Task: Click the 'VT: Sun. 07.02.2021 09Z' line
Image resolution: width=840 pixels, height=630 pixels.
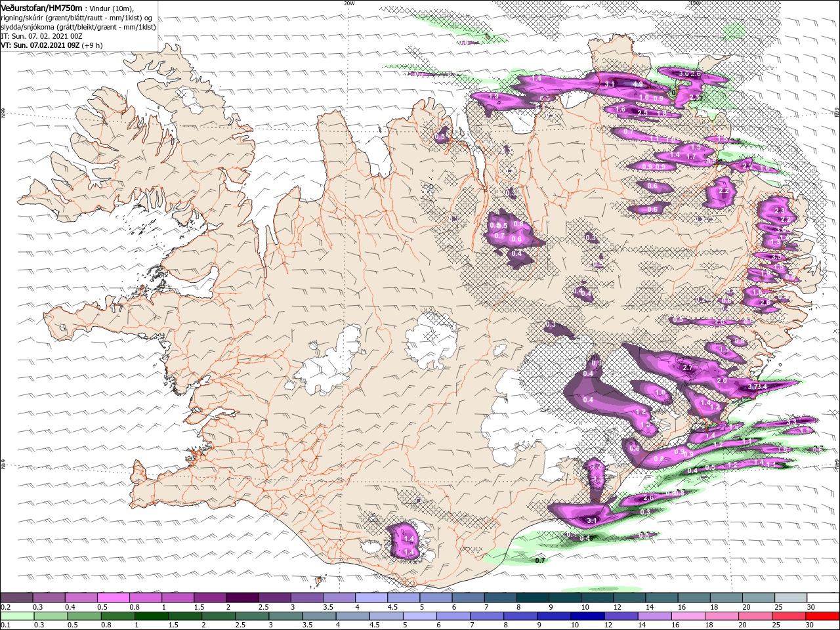Action: (x=40, y=45)
